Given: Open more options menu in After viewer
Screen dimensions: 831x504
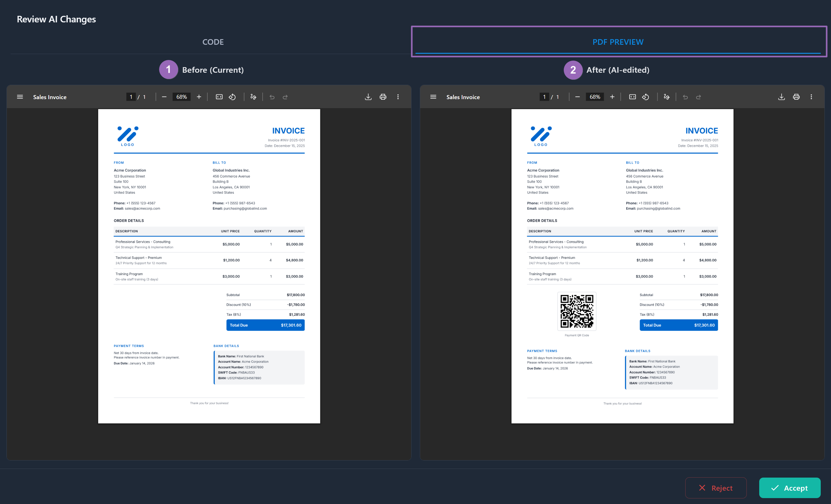Looking at the screenshot, I should tap(811, 97).
